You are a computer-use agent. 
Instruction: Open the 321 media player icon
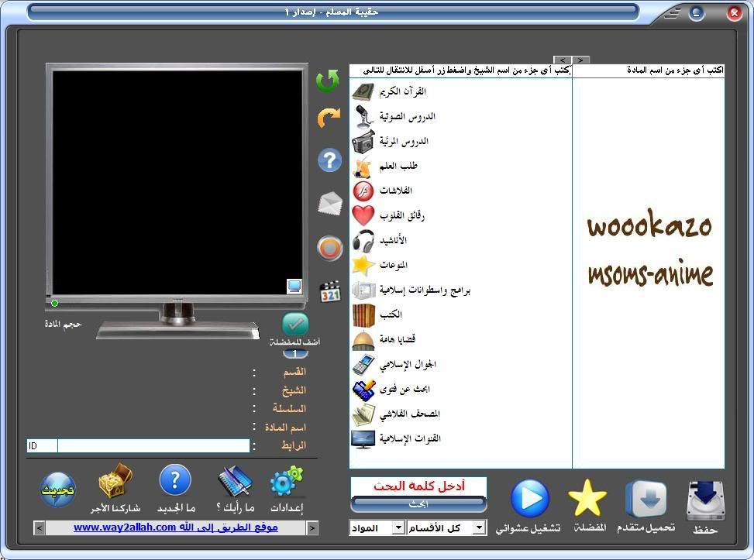330,291
